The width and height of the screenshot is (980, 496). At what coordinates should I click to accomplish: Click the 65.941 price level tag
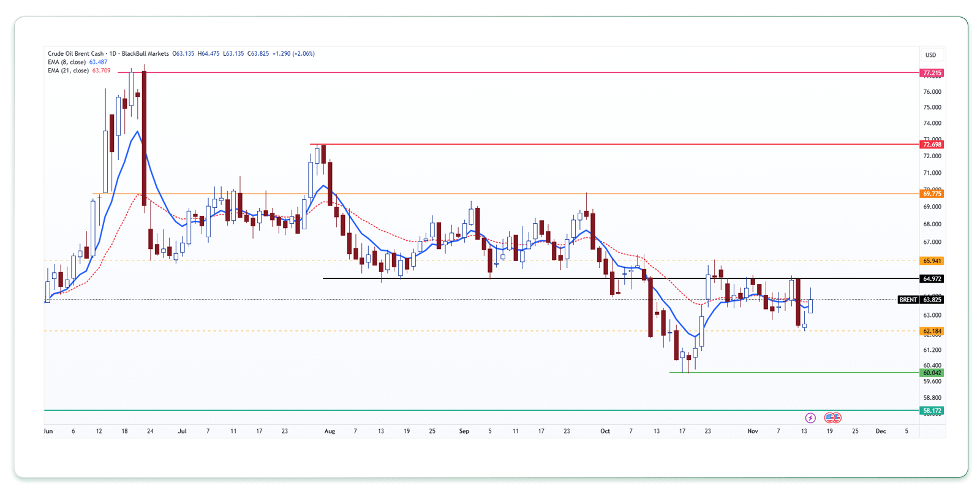(932, 261)
